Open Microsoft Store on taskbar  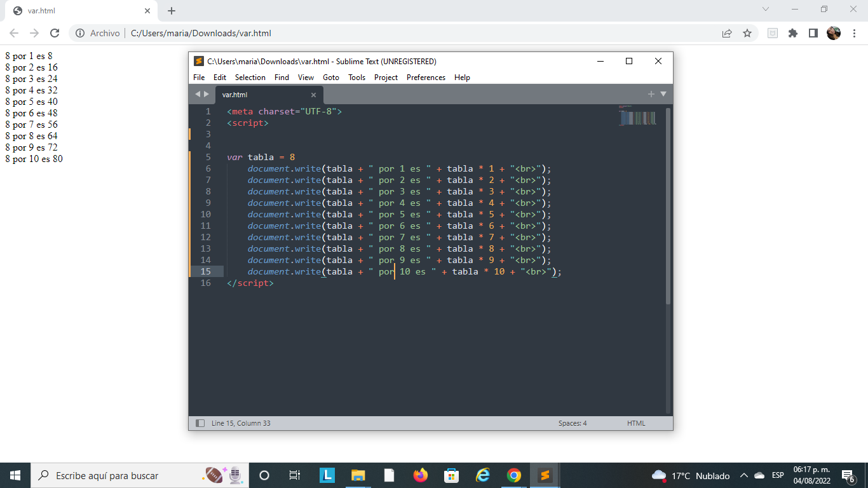tap(451, 475)
